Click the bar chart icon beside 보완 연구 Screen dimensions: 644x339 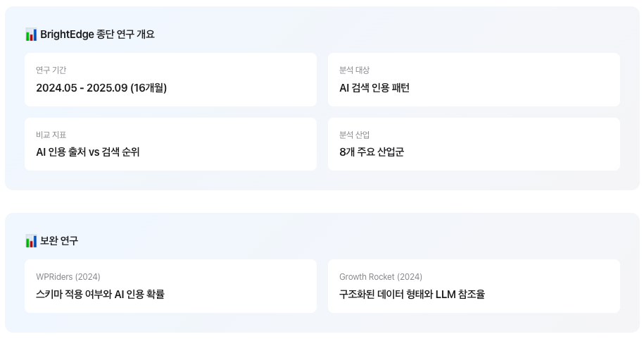click(31, 241)
